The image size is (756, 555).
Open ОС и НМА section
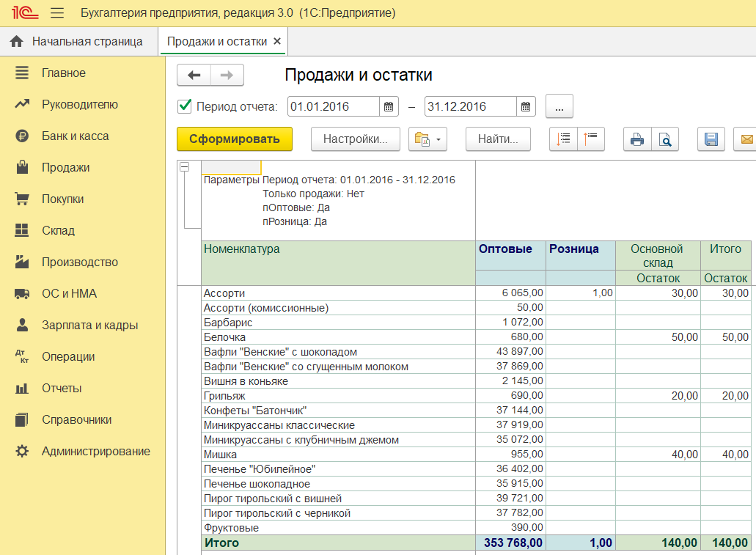tap(70, 294)
